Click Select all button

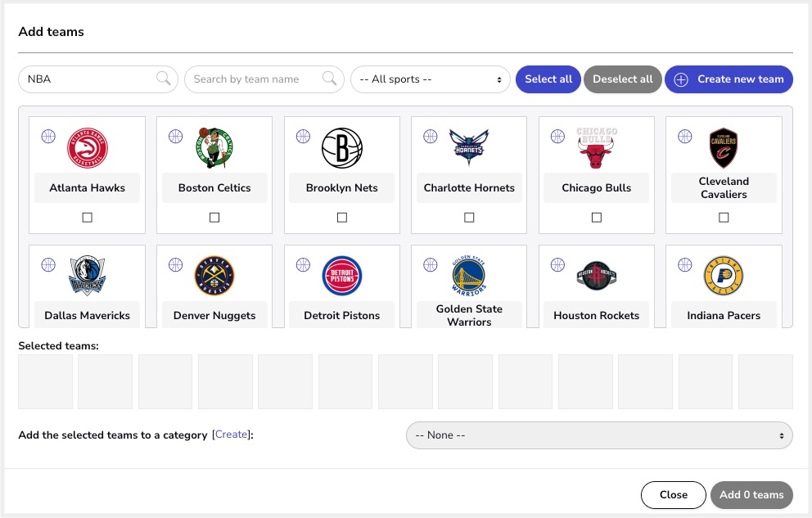pos(548,79)
